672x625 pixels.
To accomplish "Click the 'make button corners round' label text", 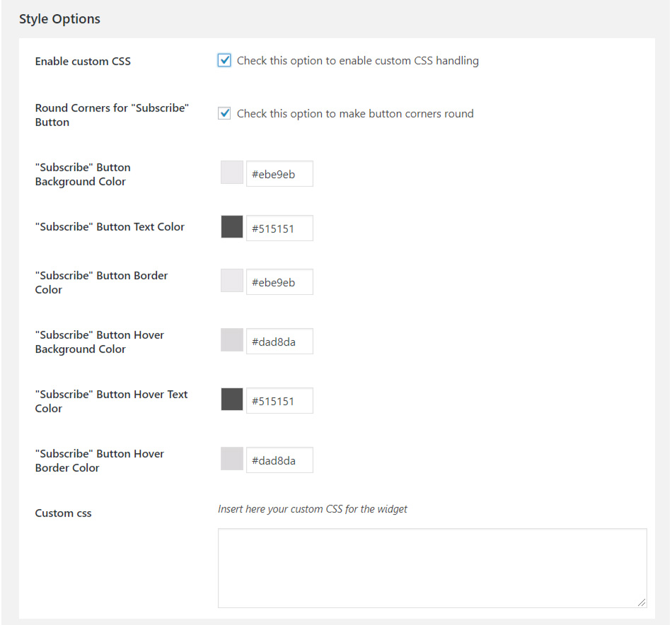I will coord(355,114).
